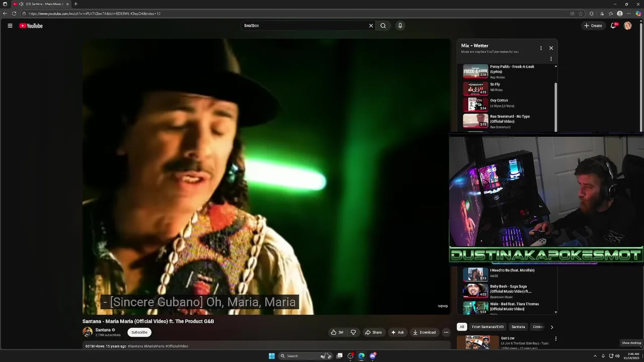The width and height of the screenshot is (644, 362).
Task: Open the #OfficialVideo hashtag link
Action: [177, 346]
